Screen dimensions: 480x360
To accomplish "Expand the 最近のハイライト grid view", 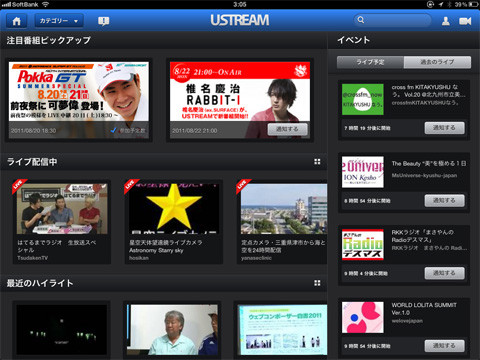I will pyautogui.click(x=317, y=283).
